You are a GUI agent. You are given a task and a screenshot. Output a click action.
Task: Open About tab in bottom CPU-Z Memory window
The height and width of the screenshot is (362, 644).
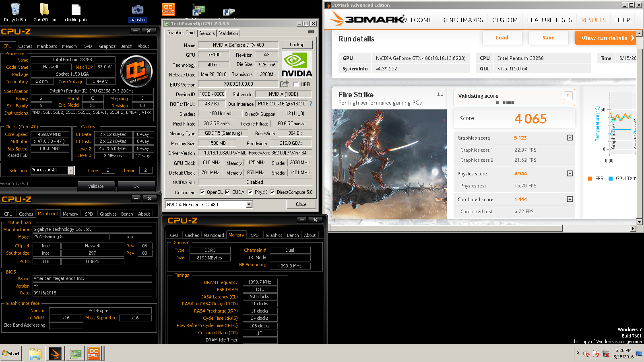[x=310, y=235]
